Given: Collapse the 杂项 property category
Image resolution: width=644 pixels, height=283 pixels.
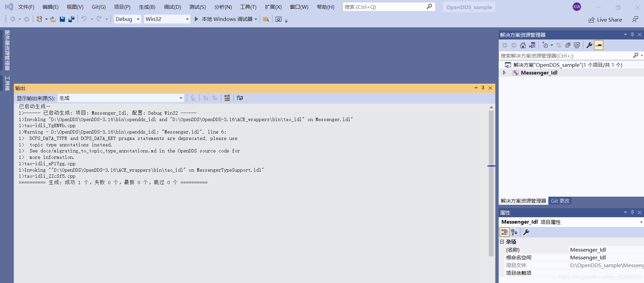Looking at the screenshot, I should coord(502,242).
